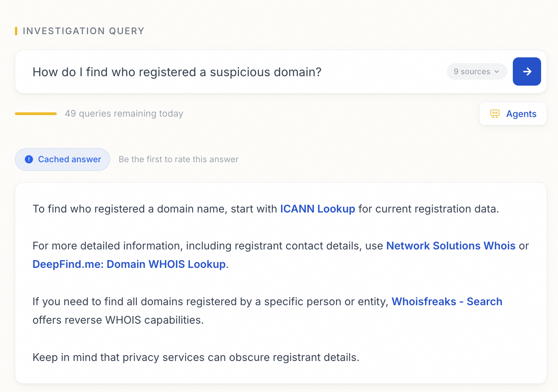Open the ICANN Lookup link

pyautogui.click(x=318, y=209)
